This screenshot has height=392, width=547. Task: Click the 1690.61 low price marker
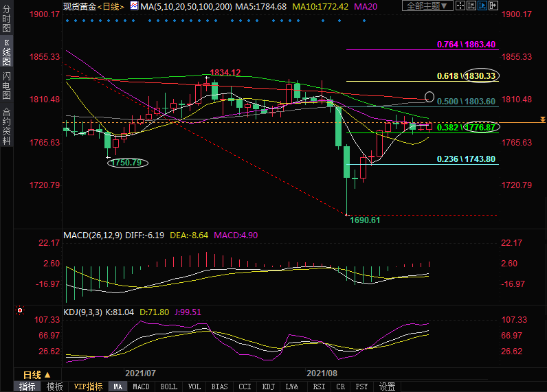365,220
